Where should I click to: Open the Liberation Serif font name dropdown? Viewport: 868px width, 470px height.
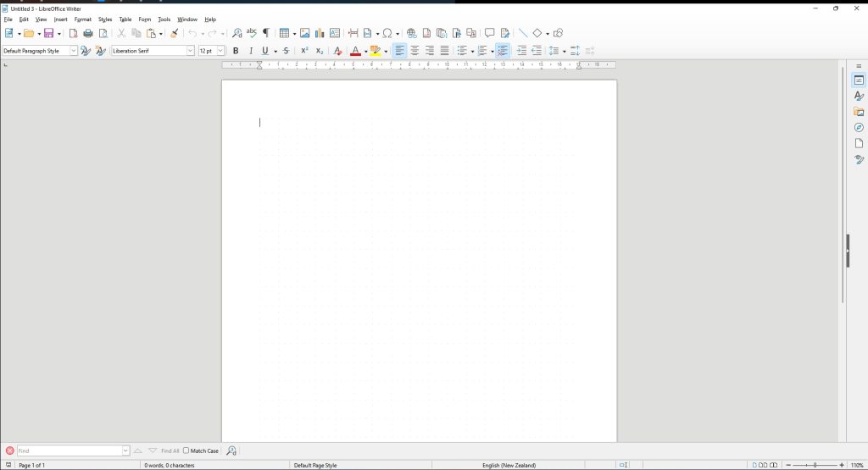[190, 51]
